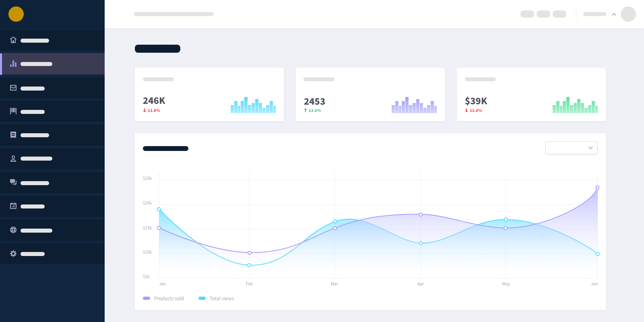
Task: Click the $25k axis label
Action: 147,178
